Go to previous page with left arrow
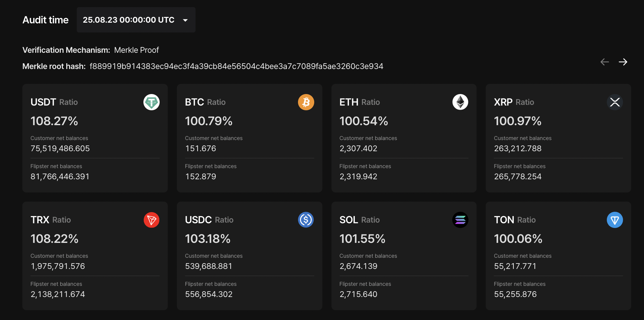The width and height of the screenshot is (644, 320). coord(605,62)
